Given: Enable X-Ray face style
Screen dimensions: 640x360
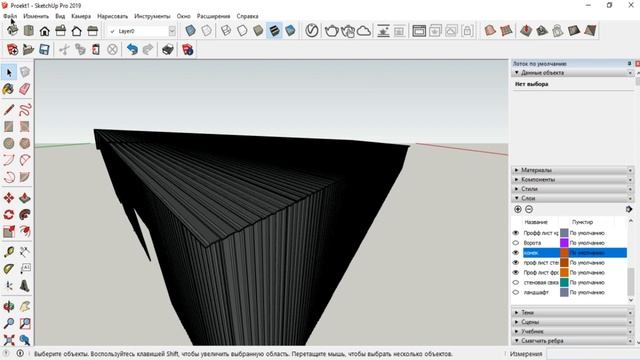Looking at the screenshot, I should coord(190,31).
